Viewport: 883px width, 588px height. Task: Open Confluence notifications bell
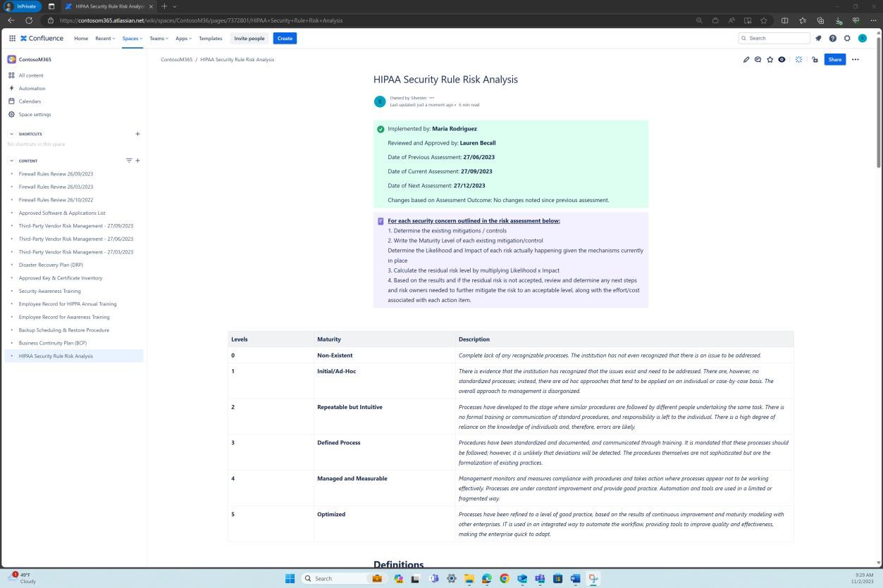tap(818, 38)
